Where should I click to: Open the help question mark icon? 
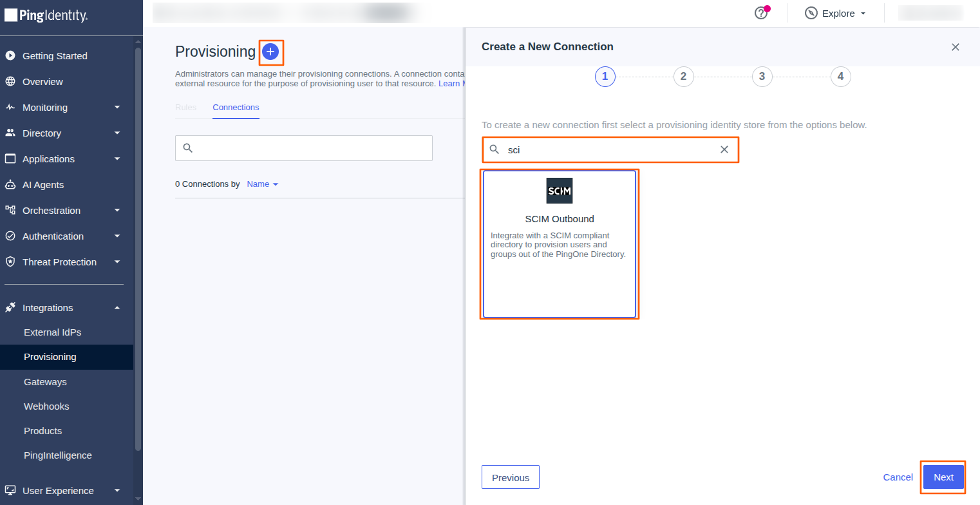(761, 13)
